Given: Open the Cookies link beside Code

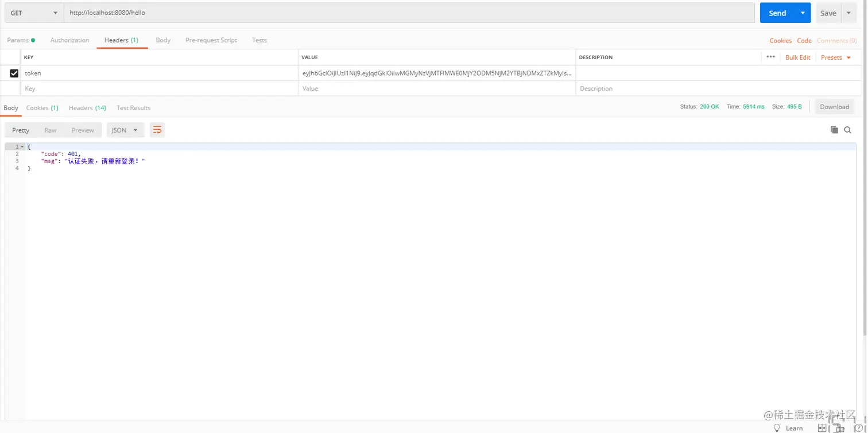Looking at the screenshot, I should click(x=781, y=41).
